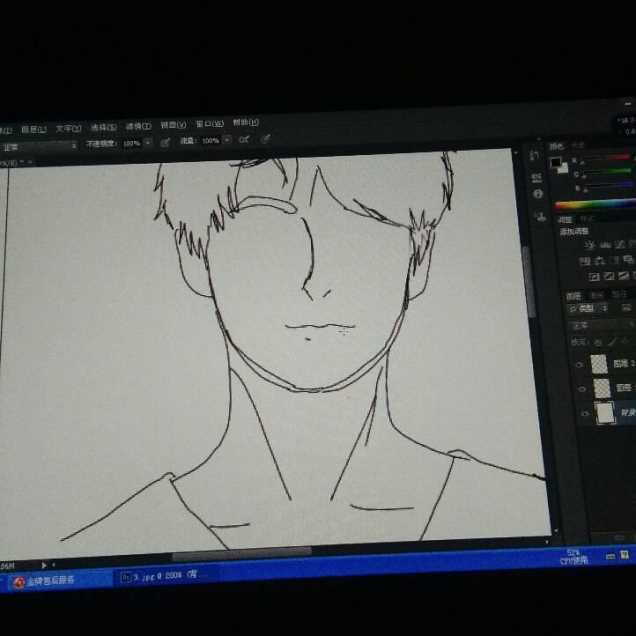Click the black foreground color swatch
Screen dimensions: 636x636
[x=555, y=162]
